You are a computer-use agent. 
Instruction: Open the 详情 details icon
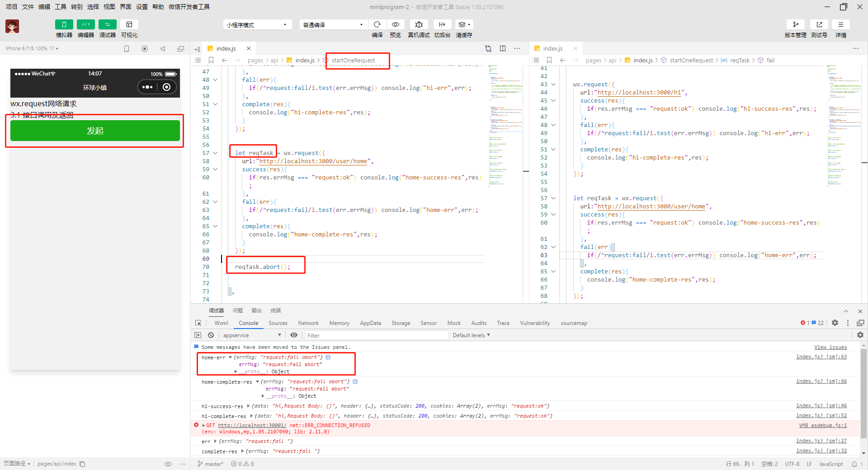[841, 24]
